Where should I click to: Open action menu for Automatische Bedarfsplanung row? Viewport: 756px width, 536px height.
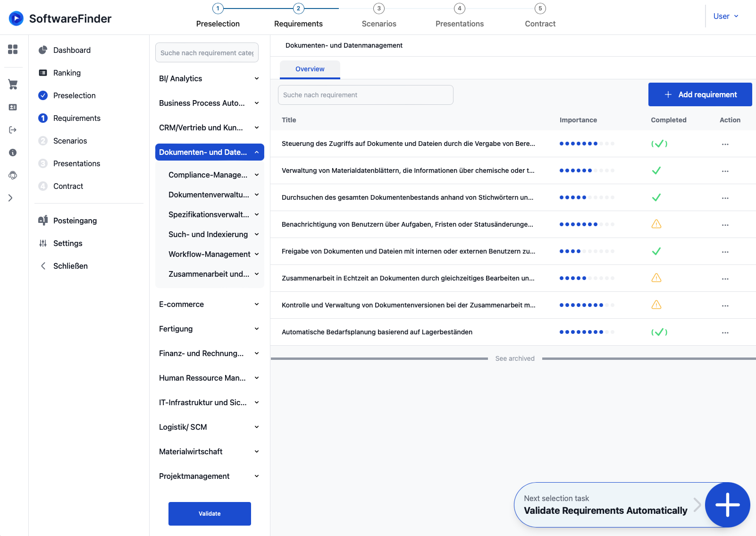pyautogui.click(x=725, y=332)
